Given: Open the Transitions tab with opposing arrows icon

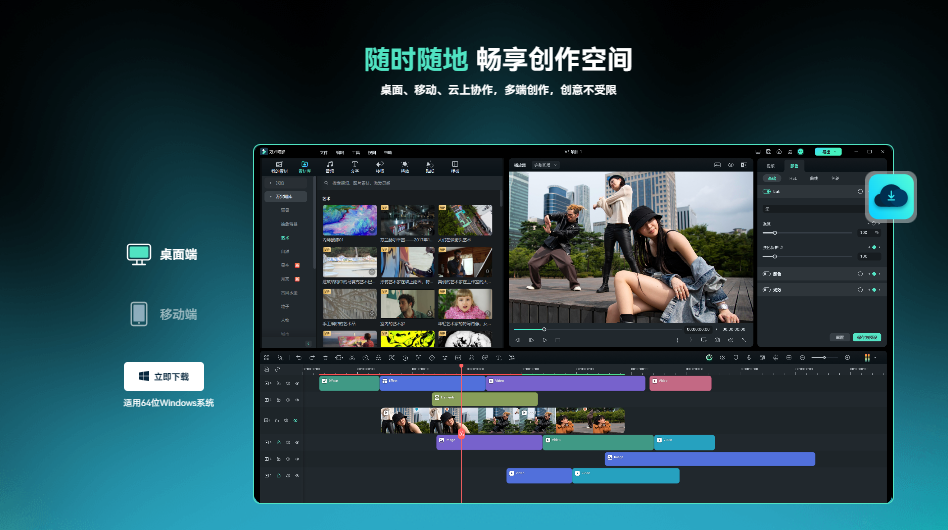Looking at the screenshot, I should point(380,166).
